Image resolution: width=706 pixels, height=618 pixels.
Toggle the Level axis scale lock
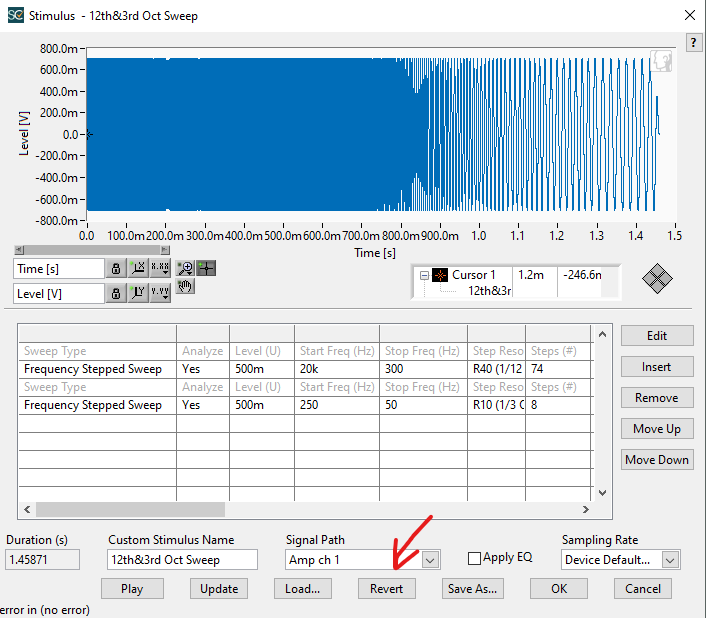116,293
